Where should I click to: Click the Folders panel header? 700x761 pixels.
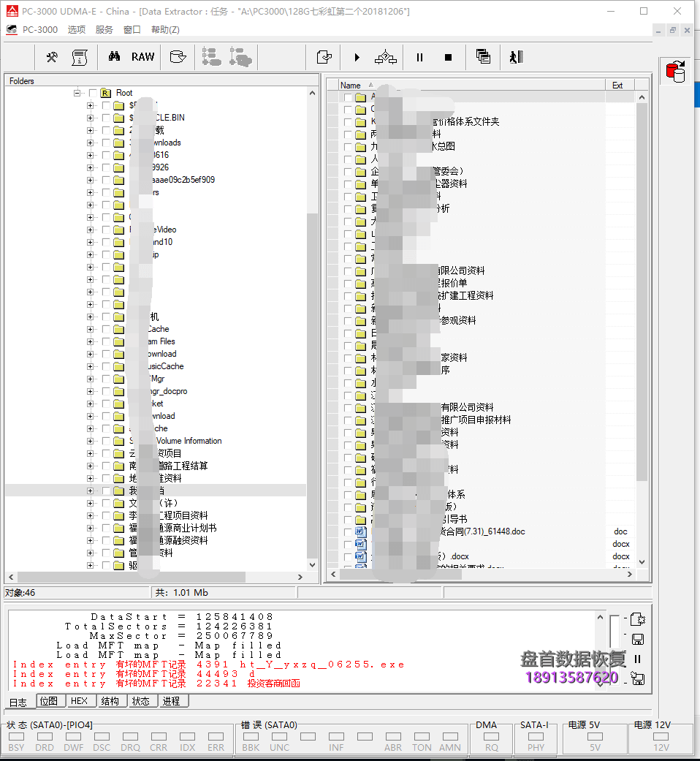[162, 80]
